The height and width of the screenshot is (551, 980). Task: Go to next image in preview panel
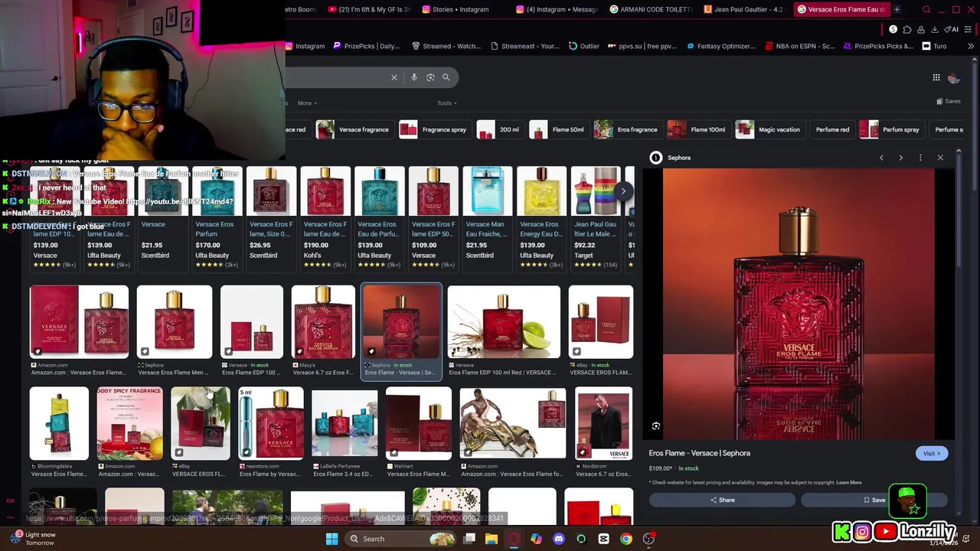(900, 158)
